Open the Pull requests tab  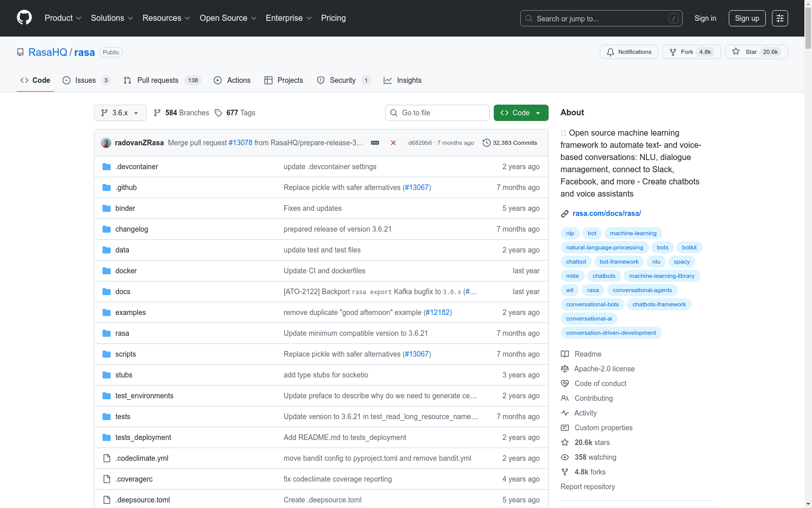point(162,80)
